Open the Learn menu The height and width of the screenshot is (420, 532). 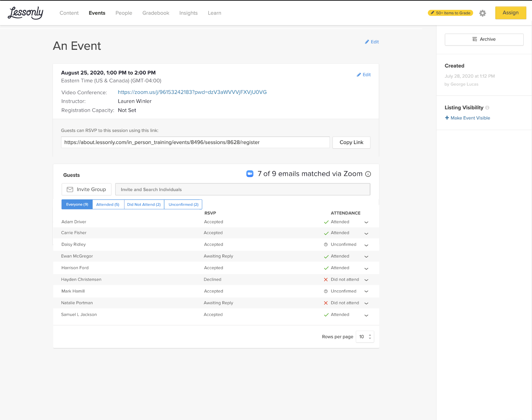tap(214, 13)
